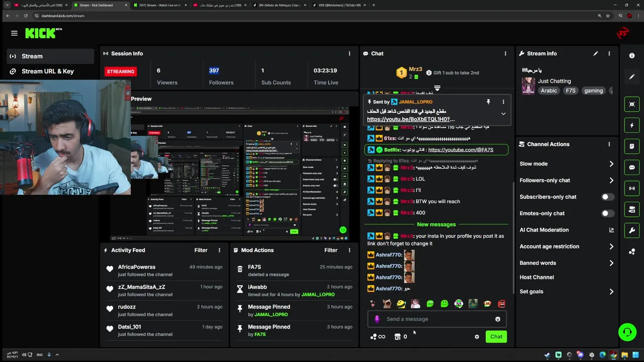
Task: Click the gaming stream tag
Action: (x=593, y=90)
